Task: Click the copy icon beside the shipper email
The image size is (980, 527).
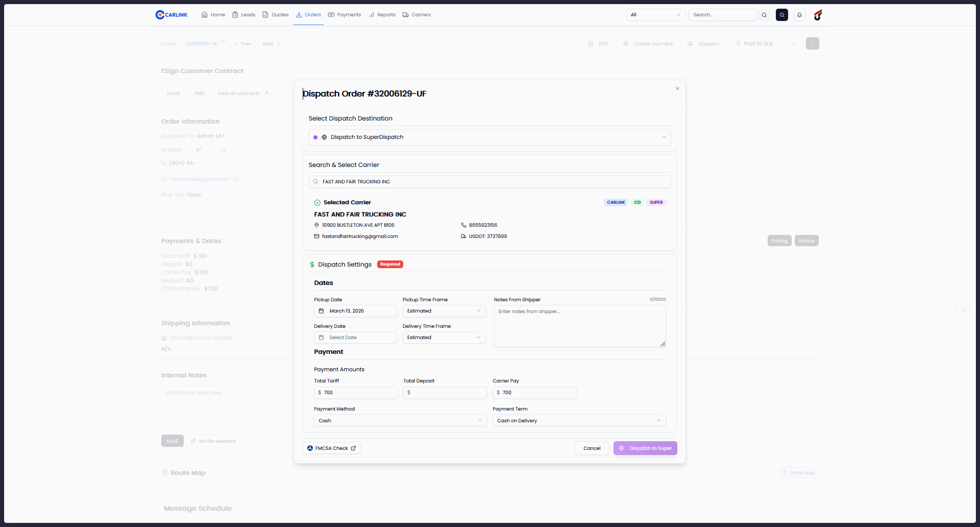Action: point(235,179)
